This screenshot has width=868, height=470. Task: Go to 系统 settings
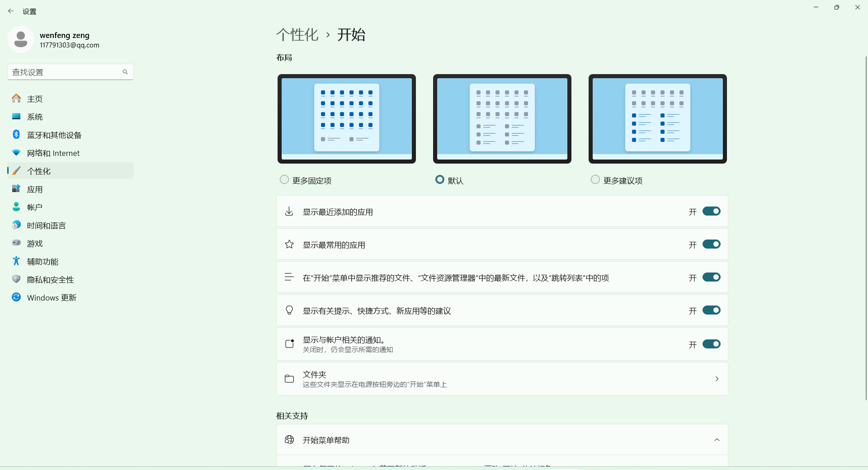tap(71, 117)
